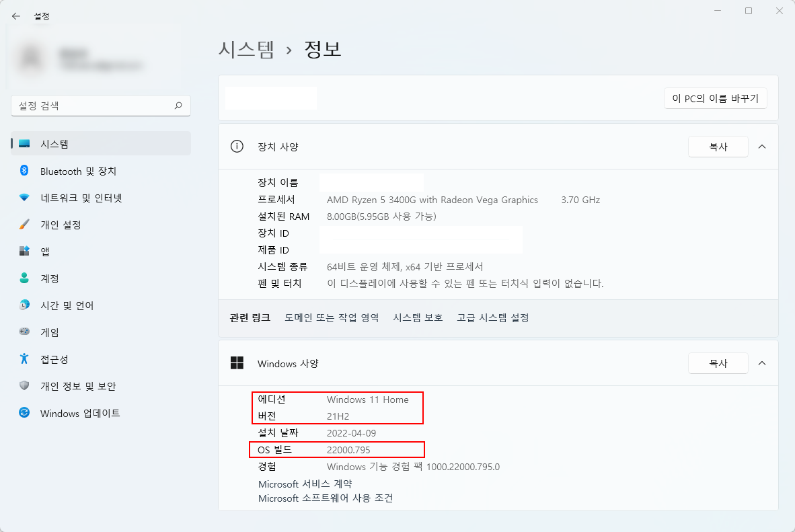Open 계정 settings

point(101,278)
